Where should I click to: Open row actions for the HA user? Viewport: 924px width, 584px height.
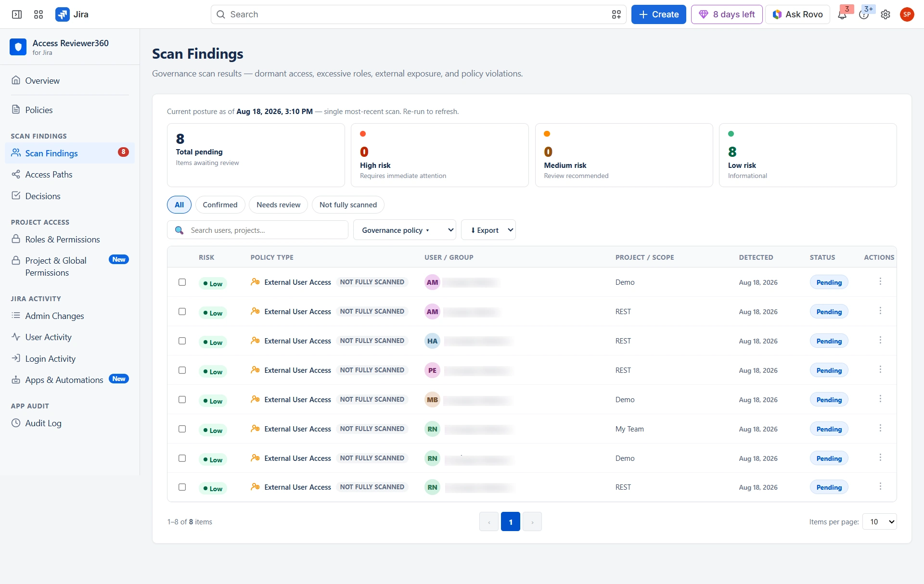tap(880, 340)
